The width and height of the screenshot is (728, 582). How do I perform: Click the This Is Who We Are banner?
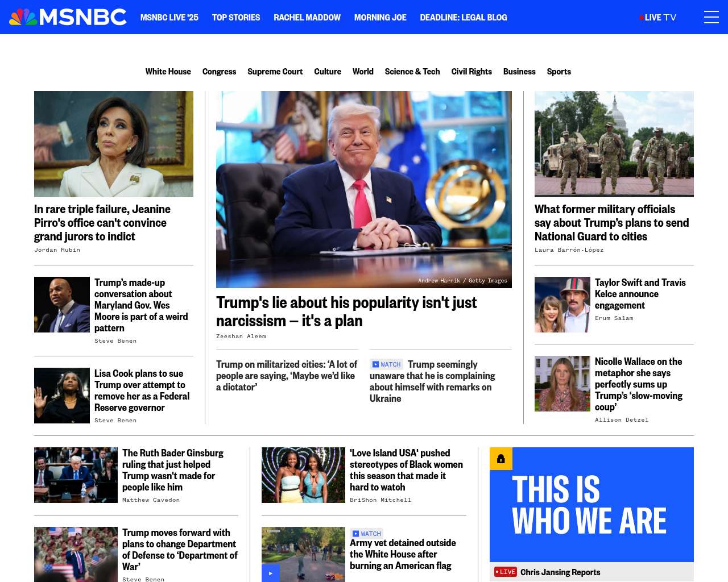tap(591, 505)
